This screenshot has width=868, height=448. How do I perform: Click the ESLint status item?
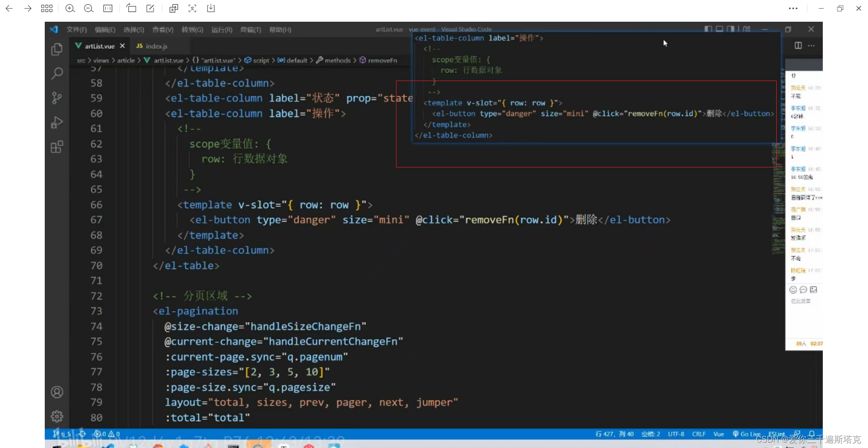(x=776, y=434)
